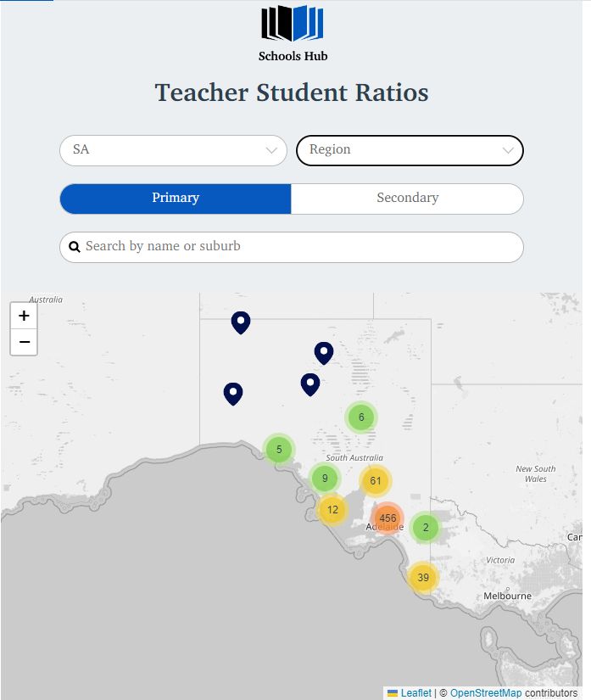Zoom in on the map
Image resolution: width=591 pixels, height=700 pixels.
click(x=24, y=316)
